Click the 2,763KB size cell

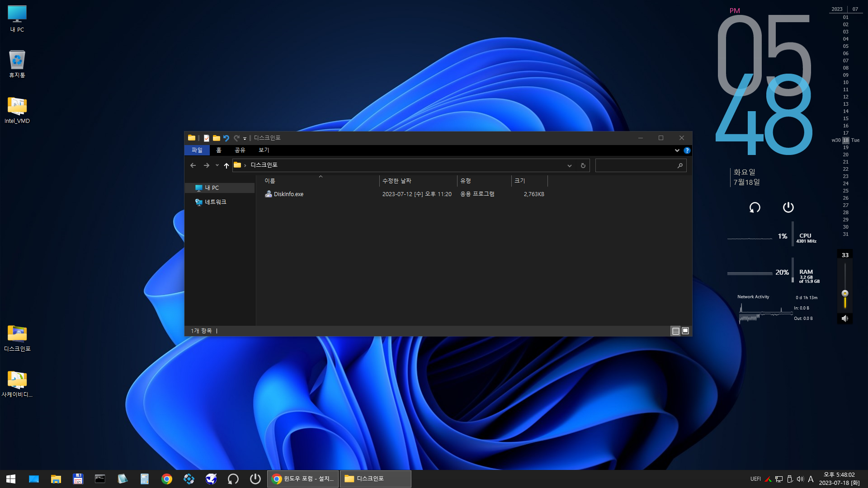click(534, 194)
